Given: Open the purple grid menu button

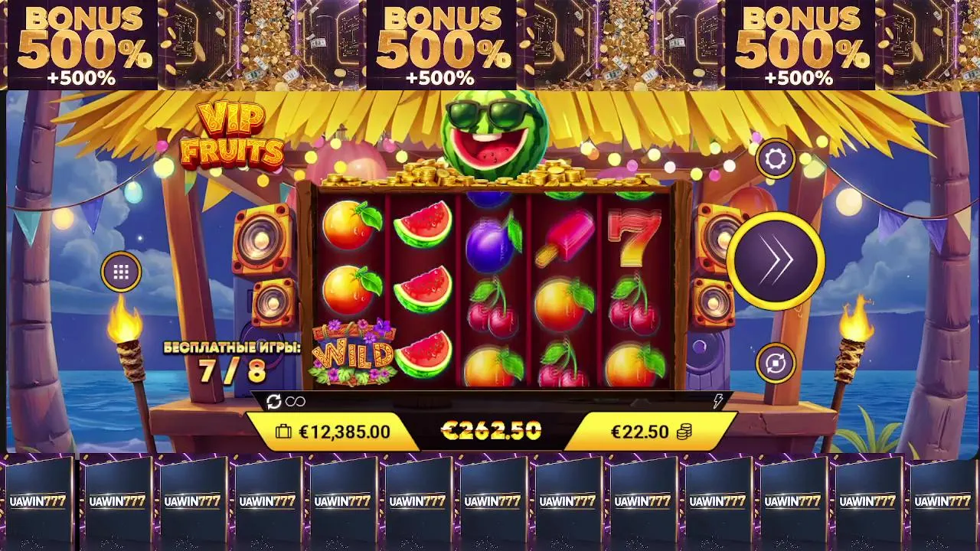Looking at the screenshot, I should click(x=121, y=272).
